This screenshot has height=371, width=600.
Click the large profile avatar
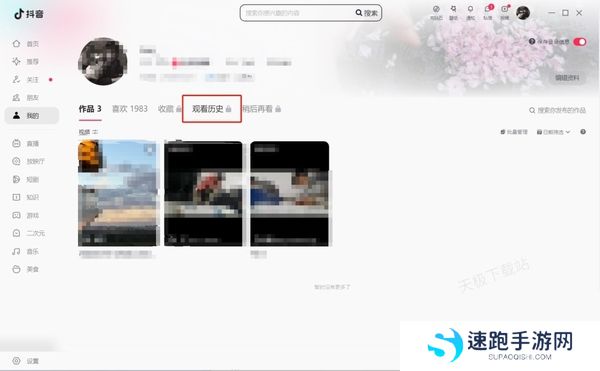click(x=103, y=61)
